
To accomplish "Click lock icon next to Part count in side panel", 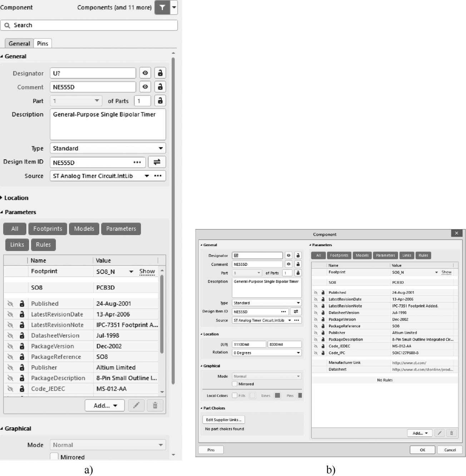I will pyautogui.click(x=160, y=101).
